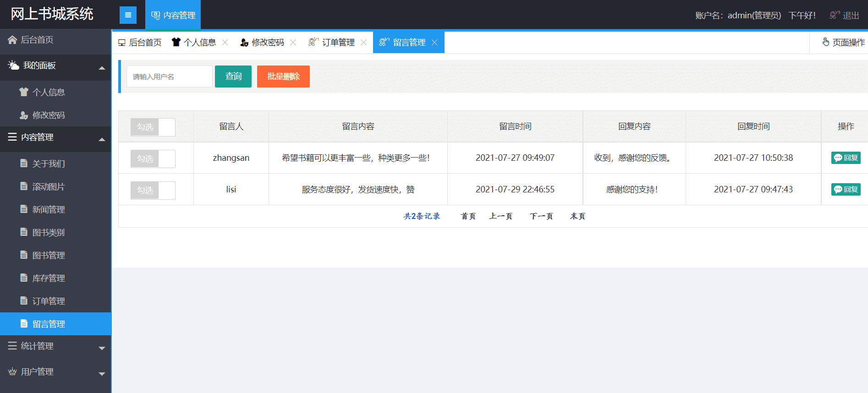Close the 个人信息 tab

coord(225,43)
